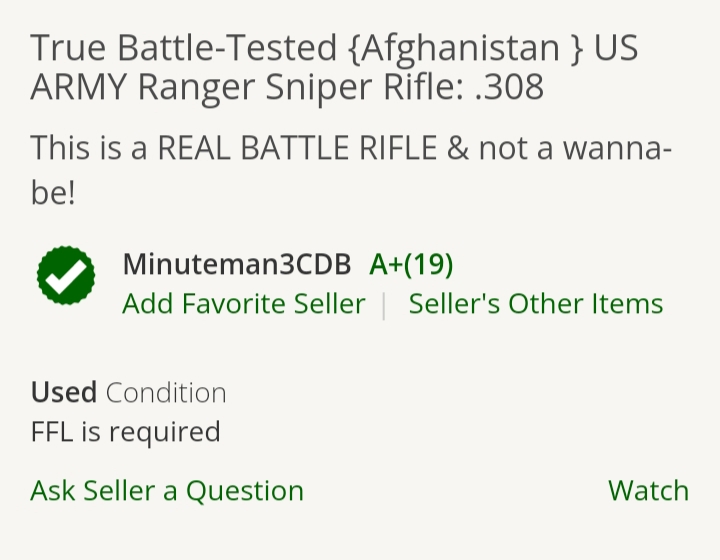This screenshot has height=560, width=720.
Task: Select the listing title starting True Battle-Tested
Action: pos(334,67)
